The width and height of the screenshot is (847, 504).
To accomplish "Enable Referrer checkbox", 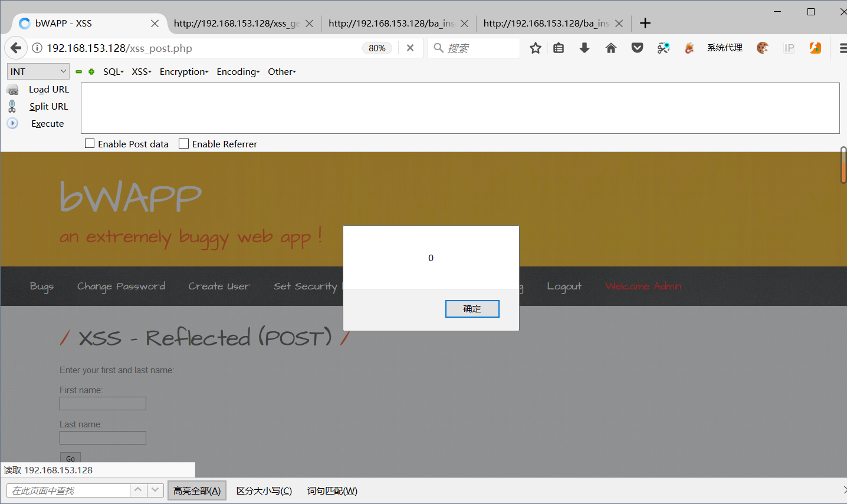I will pos(184,143).
